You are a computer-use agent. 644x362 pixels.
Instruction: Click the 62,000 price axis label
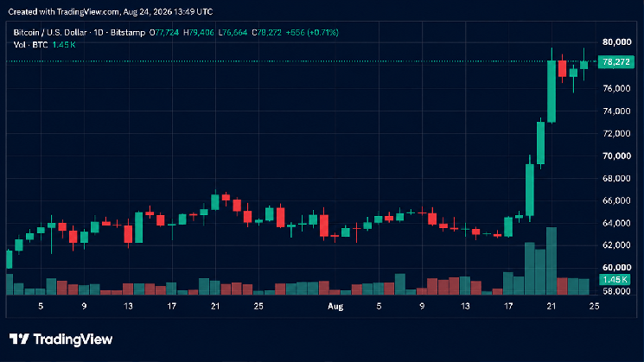click(616, 245)
